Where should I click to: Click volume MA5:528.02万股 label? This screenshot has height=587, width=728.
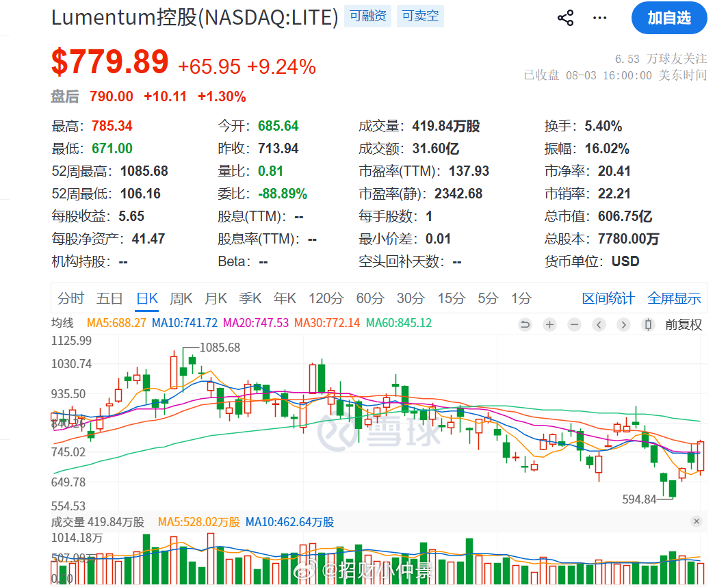[198, 522]
